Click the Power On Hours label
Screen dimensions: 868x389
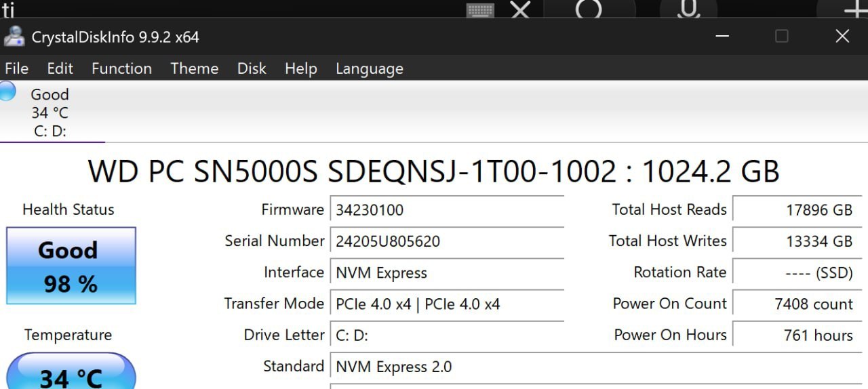point(670,334)
